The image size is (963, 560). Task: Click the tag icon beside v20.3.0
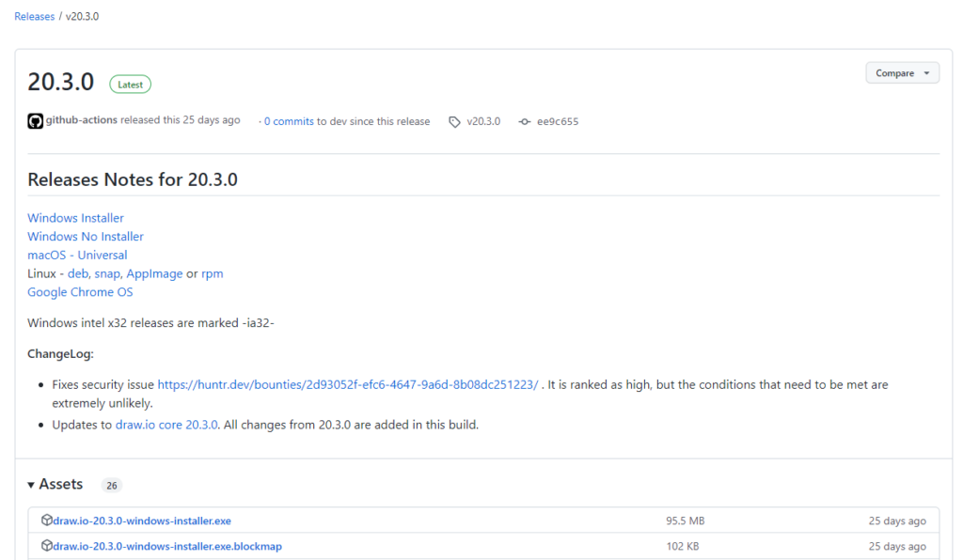coord(454,122)
